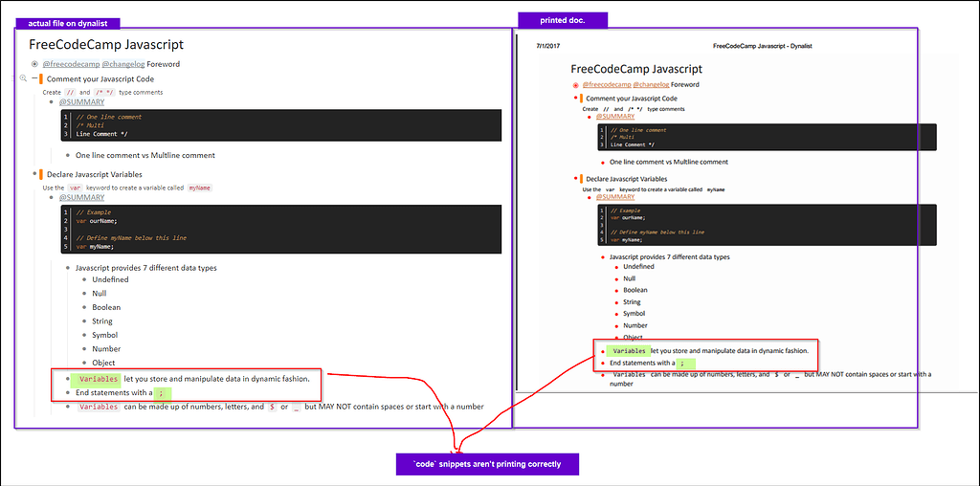The width and height of the screenshot is (980, 486).
Task: Click 'Comment your Javascript Code' heading in printed doc
Action: tap(632, 99)
